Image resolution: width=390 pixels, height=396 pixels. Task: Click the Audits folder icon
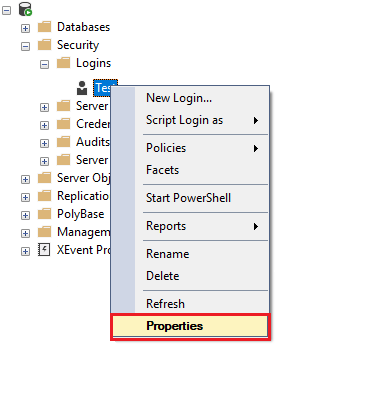63,142
